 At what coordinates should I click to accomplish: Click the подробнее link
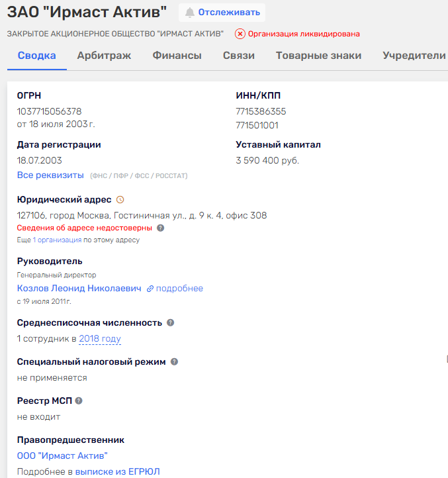coord(179,289)
